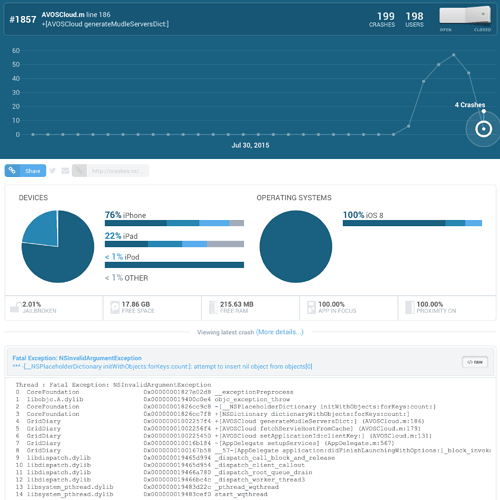Select the peak data point on crash graph

click(x=454, y=55)
